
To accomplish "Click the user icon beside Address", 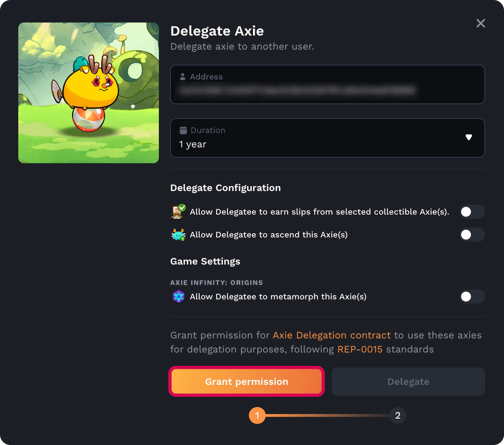I will [183, 76].
